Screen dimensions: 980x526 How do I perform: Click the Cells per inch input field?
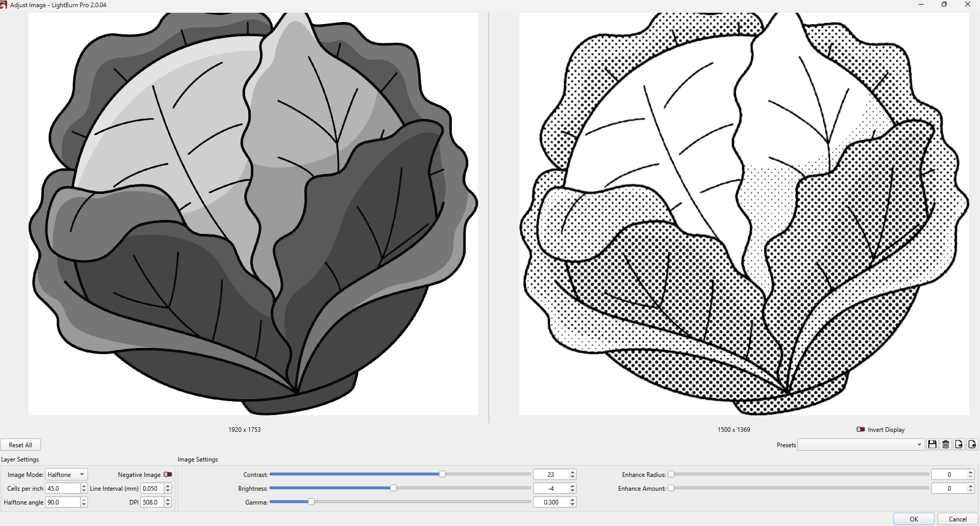pyautogui.click(x=62, y=489)
